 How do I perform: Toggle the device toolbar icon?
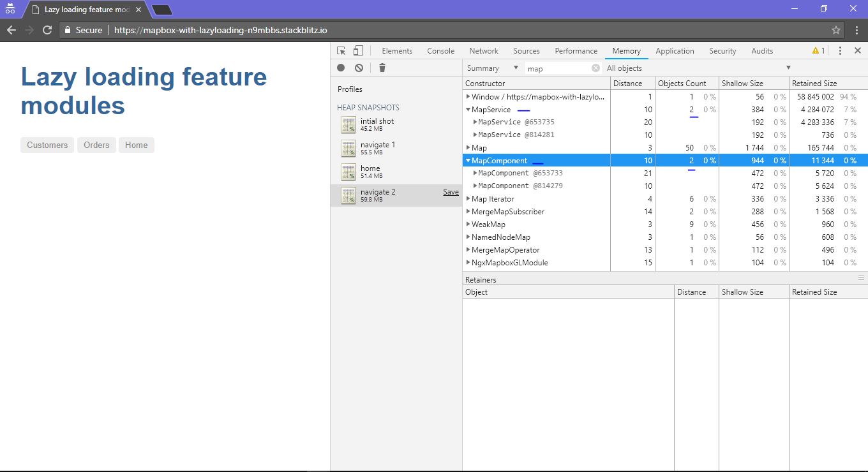click(358, 51)
